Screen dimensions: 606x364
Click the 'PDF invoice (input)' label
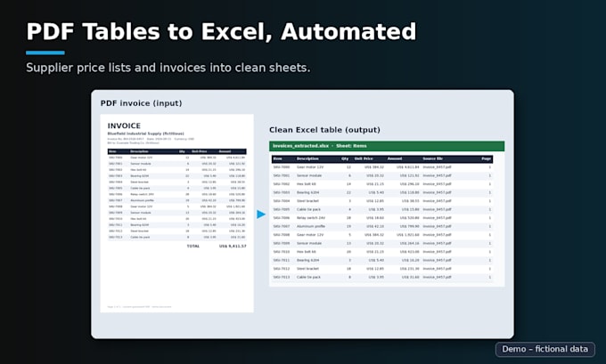(x=141, y=103)
